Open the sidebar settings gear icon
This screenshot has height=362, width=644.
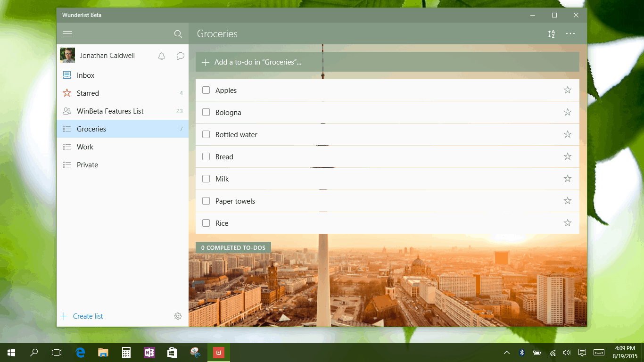tap(178, 316)
